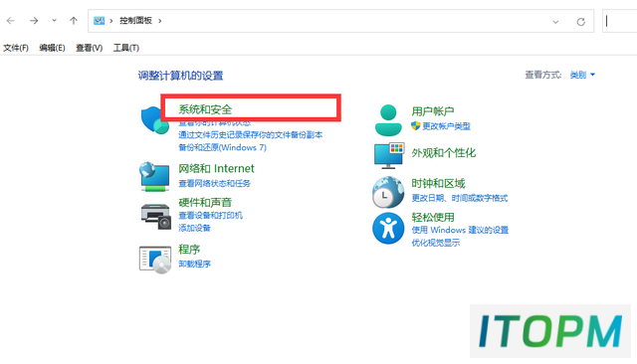Open 添加设备 link

[x=195, y=228]
